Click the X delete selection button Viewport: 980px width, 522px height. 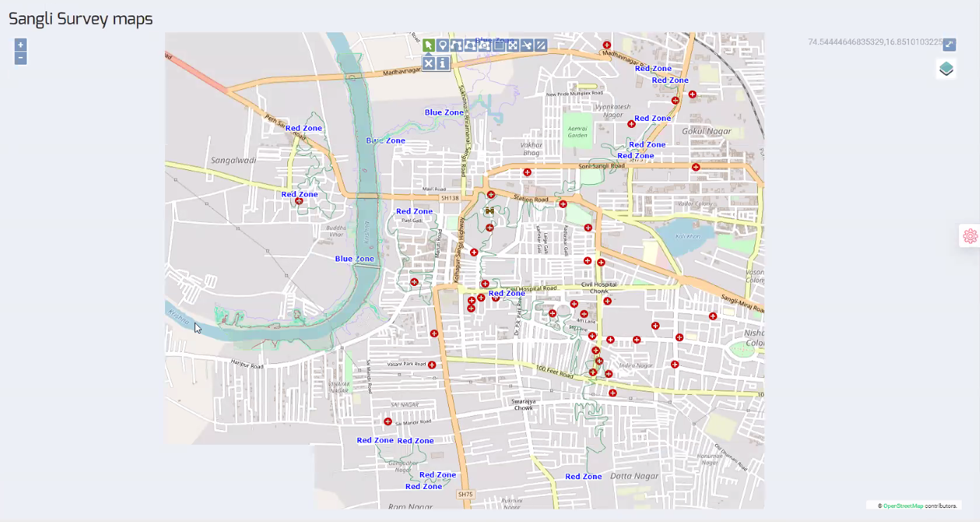(429, 63)
